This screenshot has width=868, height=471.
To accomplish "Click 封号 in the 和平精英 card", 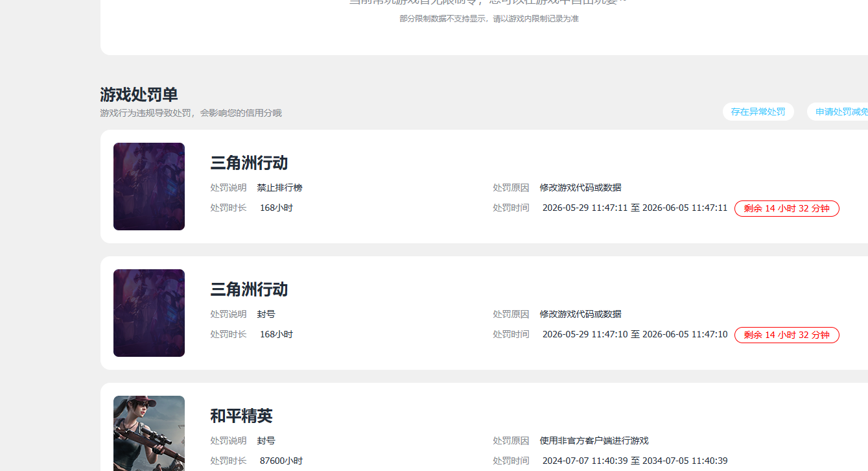I will (x=266, y=441).
